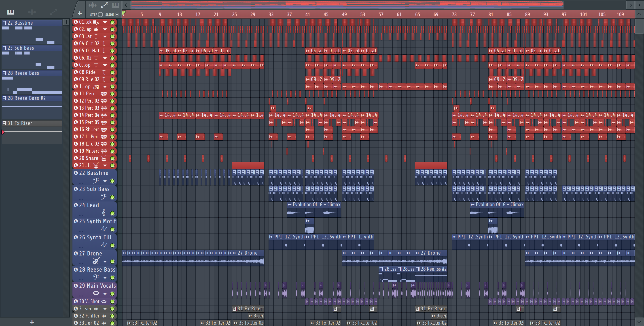The image size is (644, 326).
Task: Click the bongo icon on 11 Perc
Action: point(104,94)
